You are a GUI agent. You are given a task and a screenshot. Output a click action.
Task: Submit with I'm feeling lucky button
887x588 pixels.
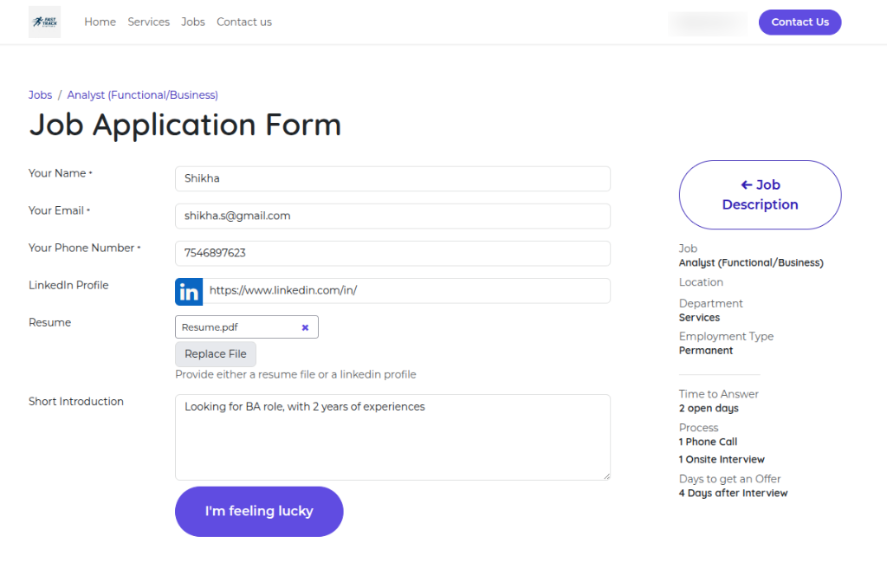tap(259, 512)
